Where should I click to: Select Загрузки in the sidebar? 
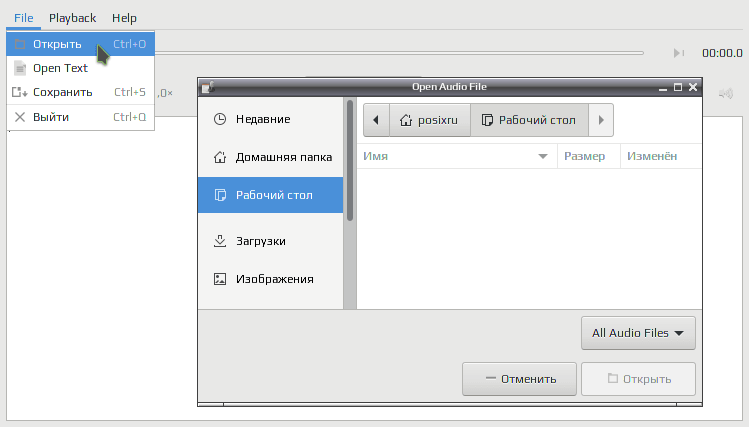(x=270, y=241)
